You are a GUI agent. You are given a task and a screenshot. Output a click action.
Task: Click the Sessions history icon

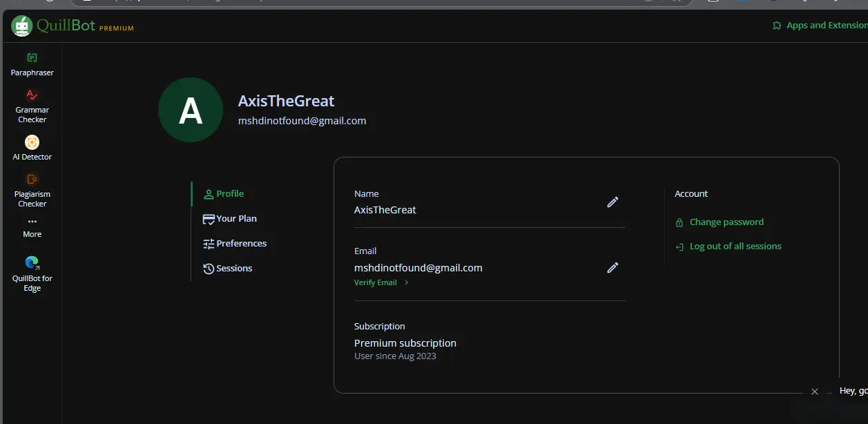click(209, 269)
